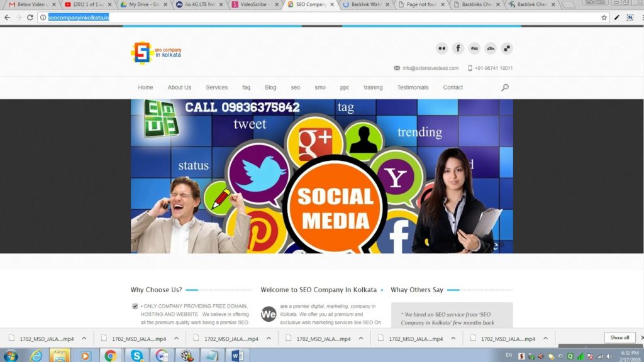644x362 pixels.
Task: Switch to the Page not found tab
Action: pyautogui.click(x=420, y=4)
